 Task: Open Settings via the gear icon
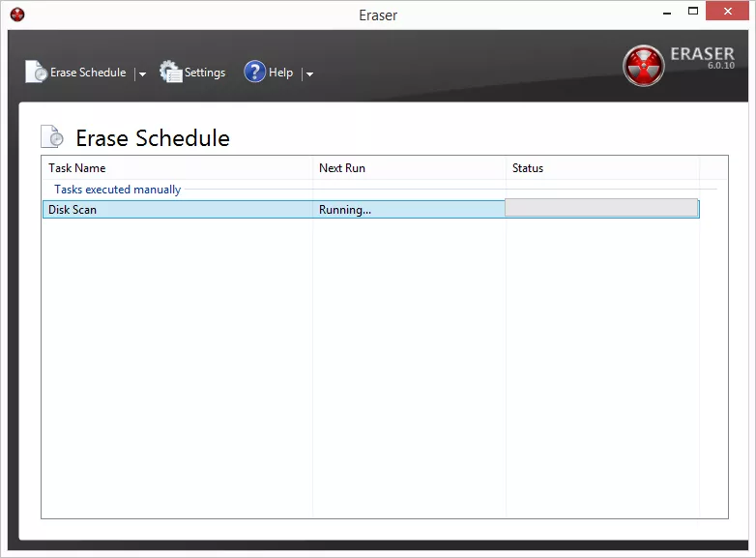[171, 72]
